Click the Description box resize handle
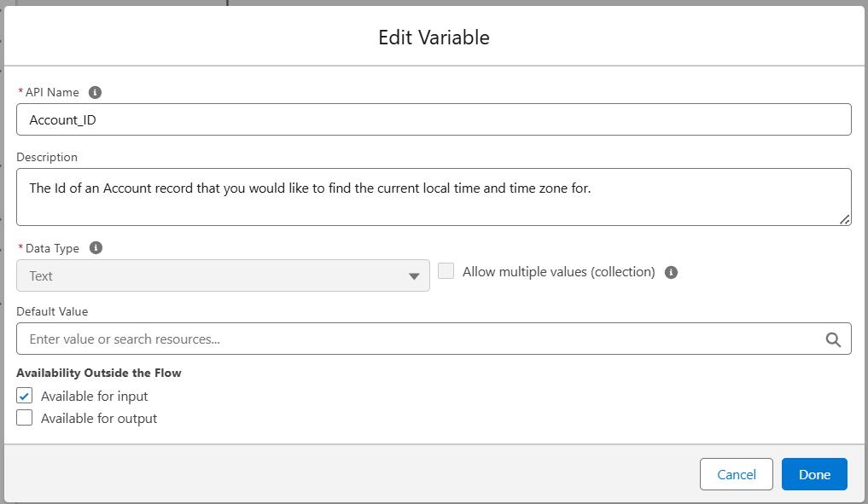 (844, 219)
